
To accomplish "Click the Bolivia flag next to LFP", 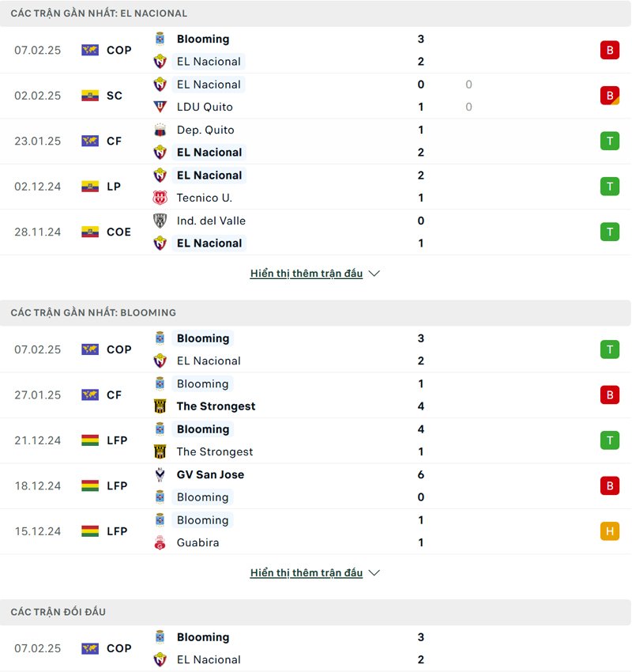I will tap(90, 440).
